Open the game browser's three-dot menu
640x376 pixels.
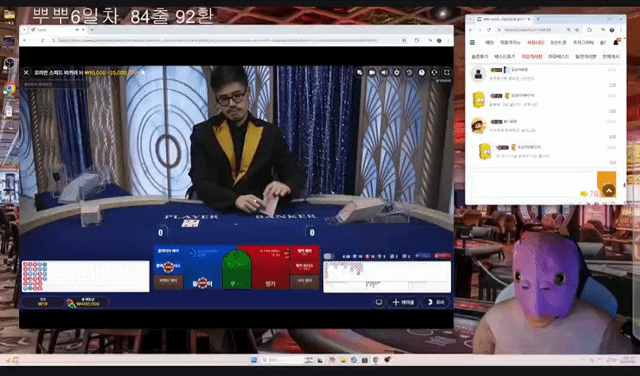point(449,40)
